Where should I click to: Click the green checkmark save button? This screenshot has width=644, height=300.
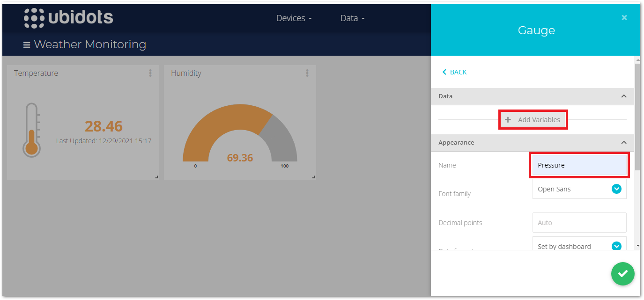(x=622, y=273)
